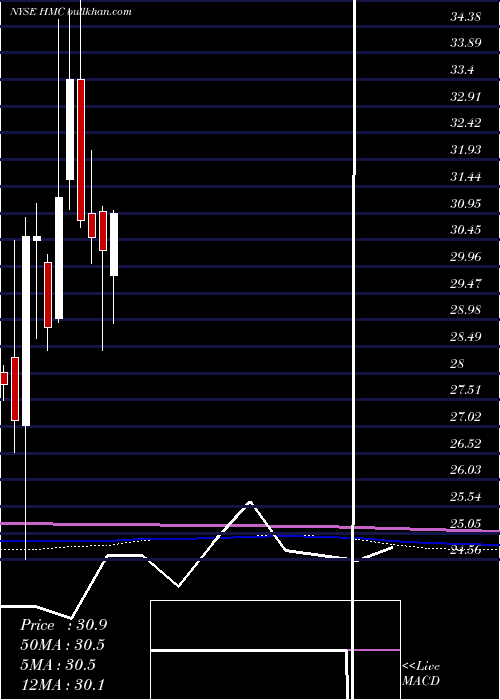Click the 30.45 price axis label
Screen dimensions: 500x700
(466, 230)
